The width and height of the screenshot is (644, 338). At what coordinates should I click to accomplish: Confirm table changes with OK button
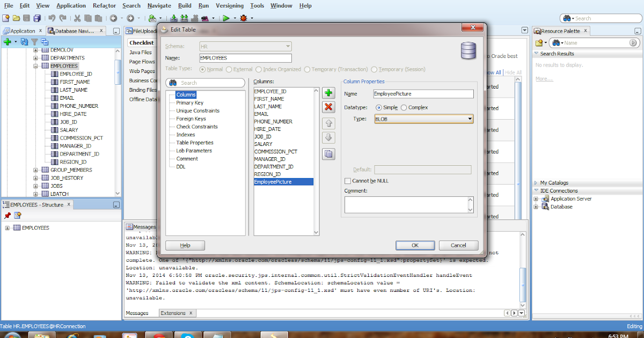(x=415, y=245)
